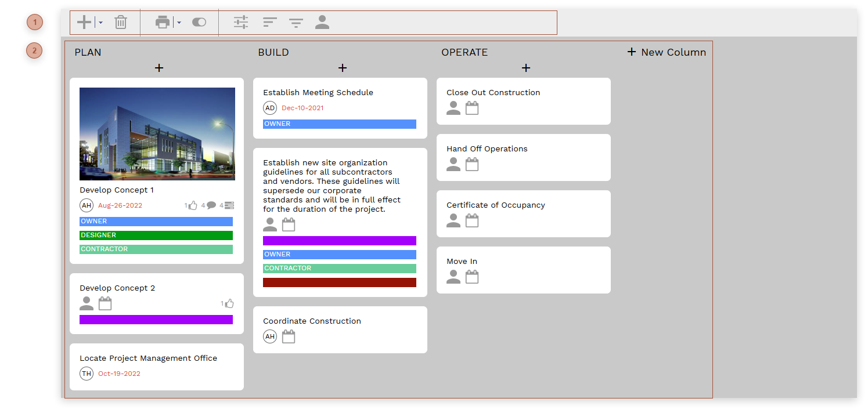Image resolution: width=868 pixels, height=413 pixels.
Task: Click the trash can icon to delete
Action: (x=120, y=22)
